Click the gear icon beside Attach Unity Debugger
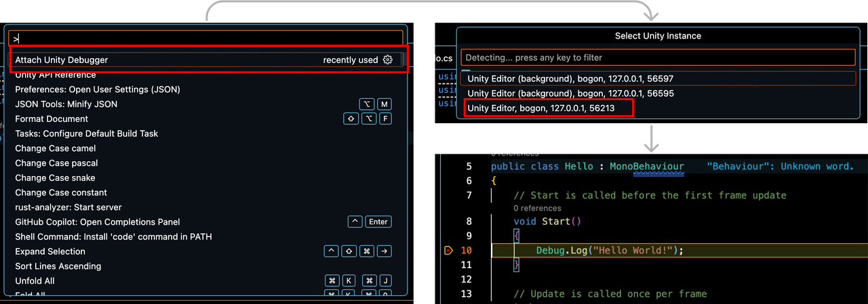 [x=388, y=60]
